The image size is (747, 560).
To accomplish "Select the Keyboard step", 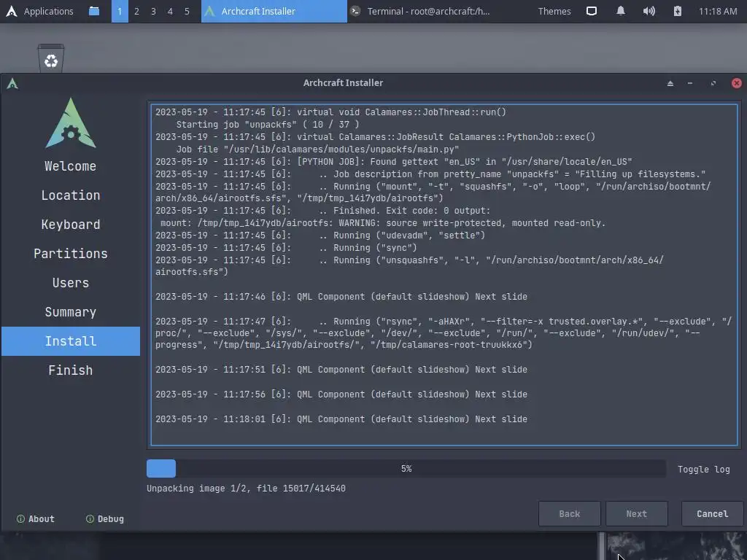I will (71, 225).
